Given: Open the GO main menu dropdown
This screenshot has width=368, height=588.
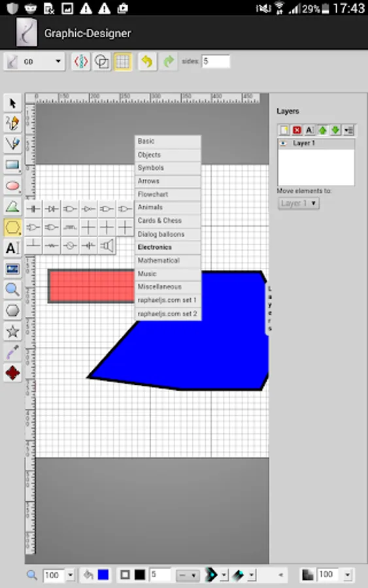Looking at the screenshot, I should pyautogui.click(x=34, y=61).
